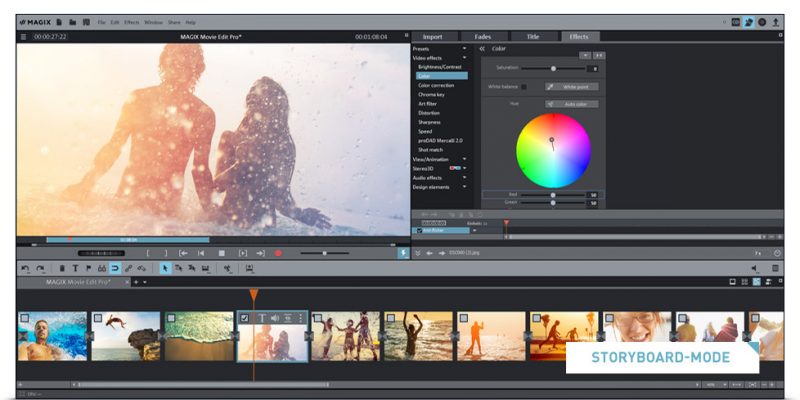The width and height of the screenshot is (800, 400).
Task: Adjust the Green slider
Action: 553,203
